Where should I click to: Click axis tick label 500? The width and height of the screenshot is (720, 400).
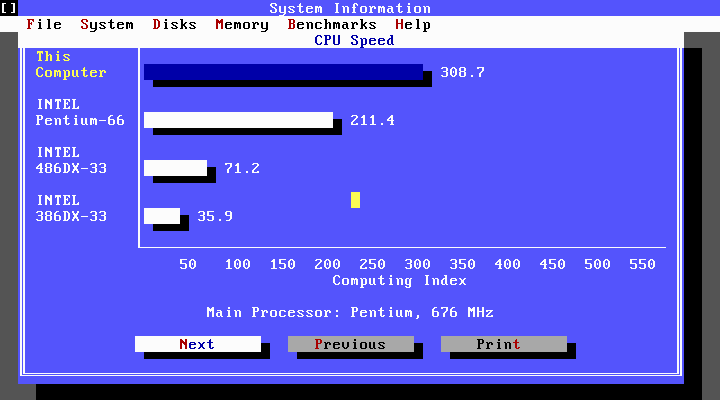tap(597, 264)
